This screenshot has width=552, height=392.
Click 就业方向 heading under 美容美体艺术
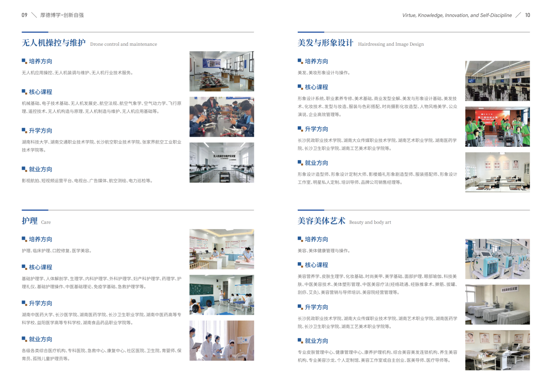tap(316, 341)
